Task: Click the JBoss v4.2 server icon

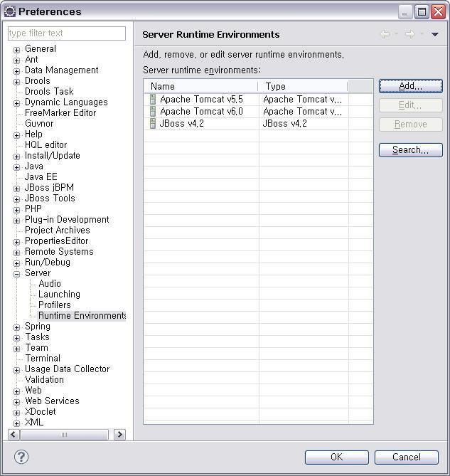Action: click(153, 124)
